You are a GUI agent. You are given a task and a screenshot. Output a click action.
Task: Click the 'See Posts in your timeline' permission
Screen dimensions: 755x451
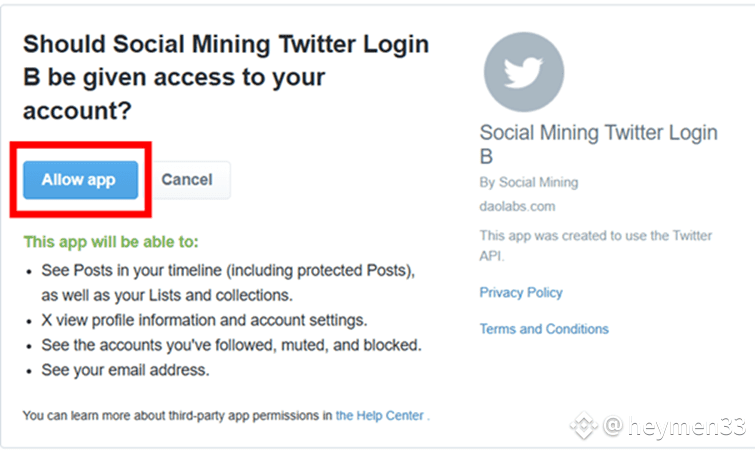[x=228, y=271]
